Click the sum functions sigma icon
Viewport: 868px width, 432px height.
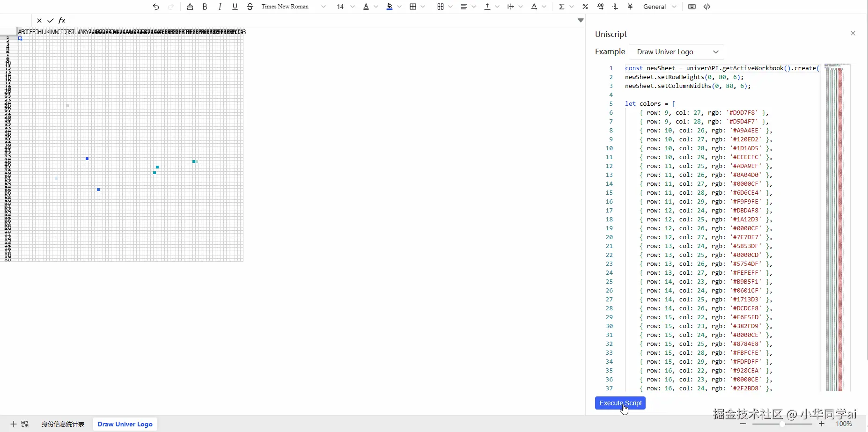(562, 7)
